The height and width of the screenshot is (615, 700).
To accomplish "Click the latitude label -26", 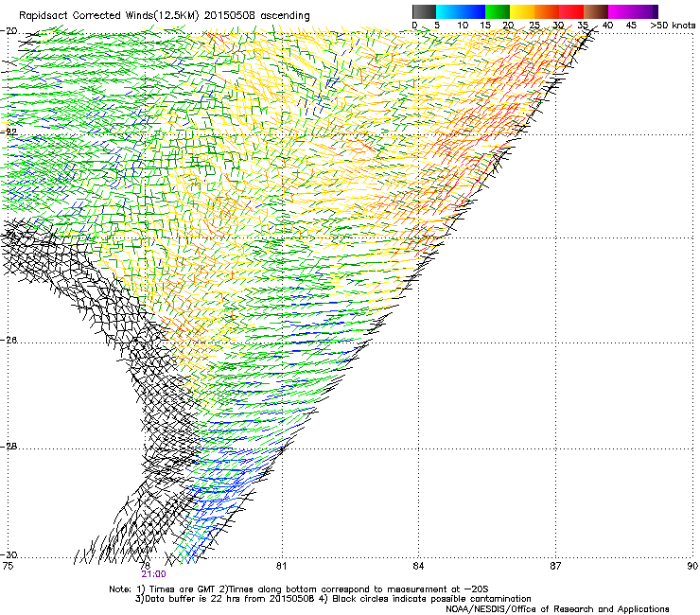I will tap(9, 341).
